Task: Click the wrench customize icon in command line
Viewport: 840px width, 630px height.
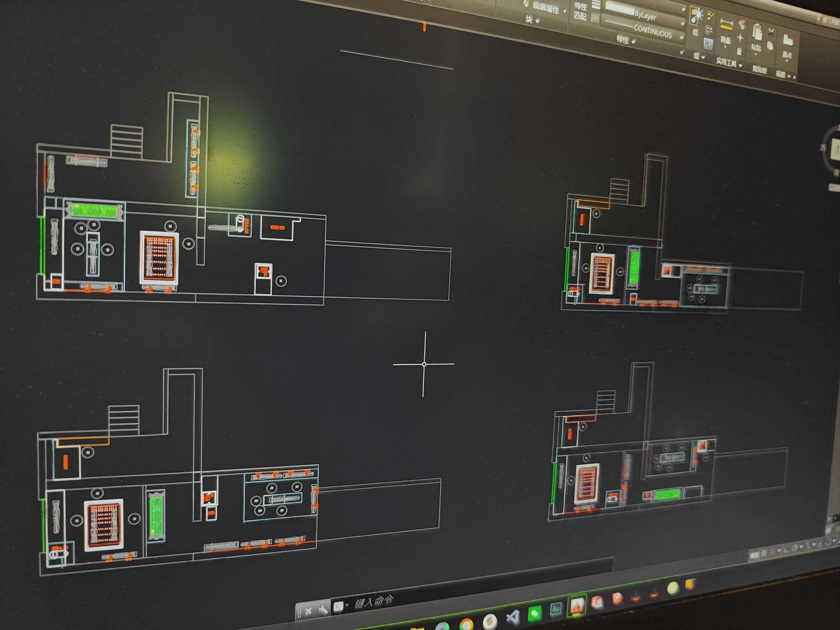Action: (x=323, y=610)
